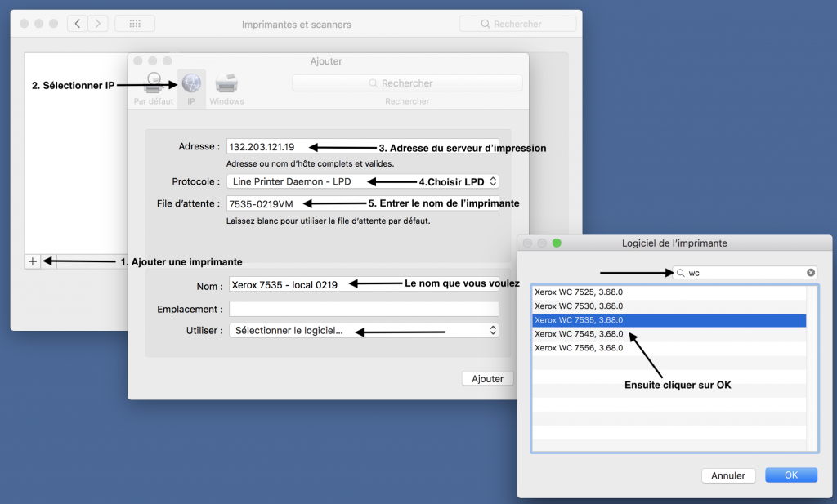The height and width of the screenshot is (504, 837).
Task: Click the Ajouter button
Action: (487, 379)
